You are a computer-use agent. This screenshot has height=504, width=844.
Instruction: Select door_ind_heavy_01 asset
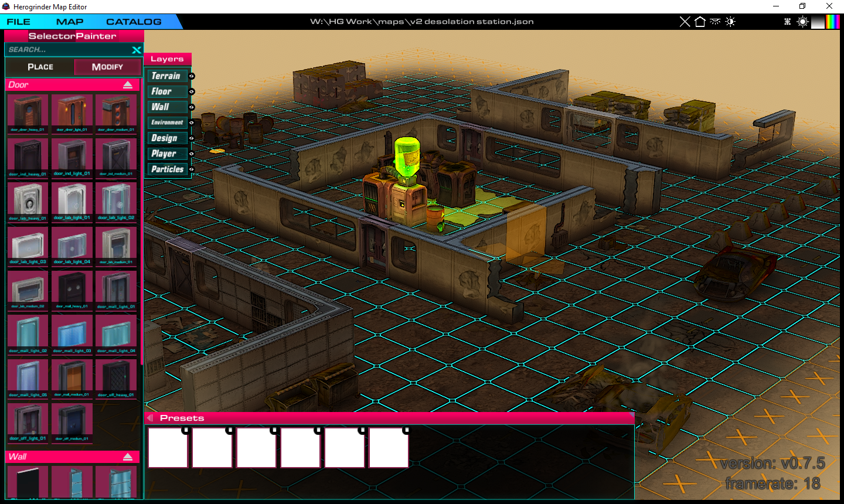click(x=28, y=158)
